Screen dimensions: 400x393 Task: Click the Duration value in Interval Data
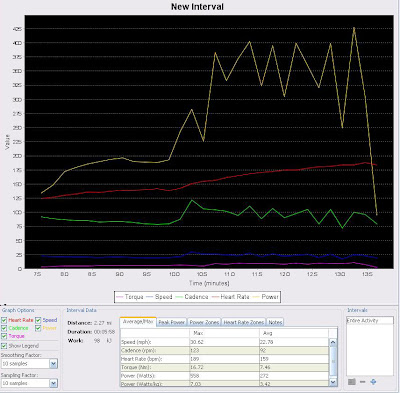tap(104, 332)
